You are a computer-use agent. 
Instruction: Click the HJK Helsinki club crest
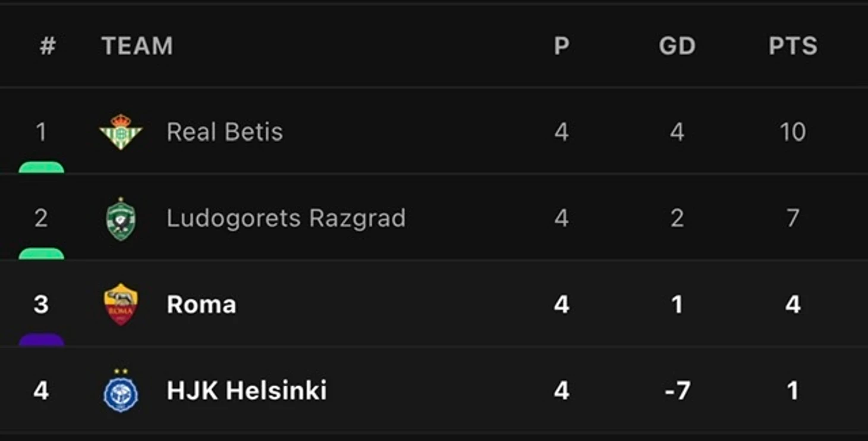point(121,391)
